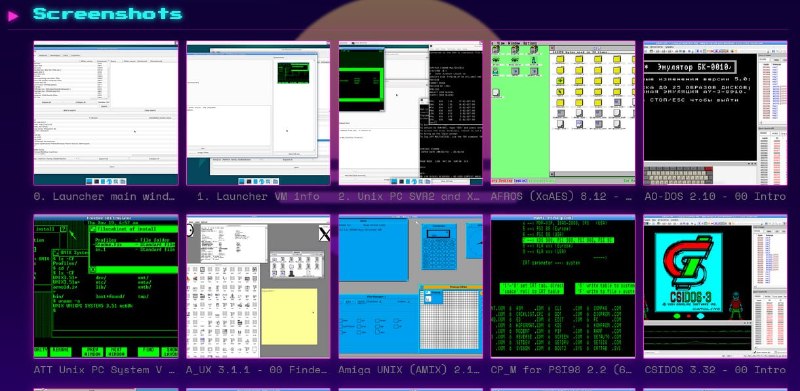
Task: Click caption 'CP_M for PSI98 2.2'
Action: [550, 370]
